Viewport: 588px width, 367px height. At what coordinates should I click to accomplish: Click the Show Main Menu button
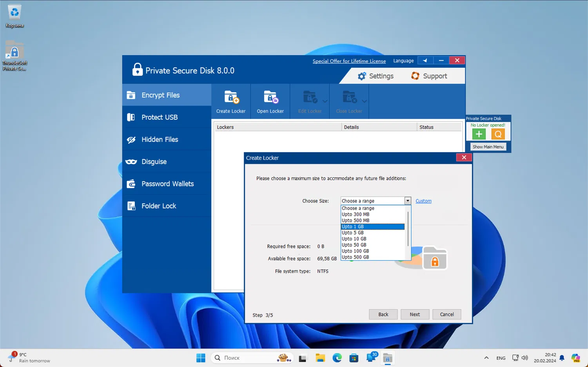tap(488, 147)
